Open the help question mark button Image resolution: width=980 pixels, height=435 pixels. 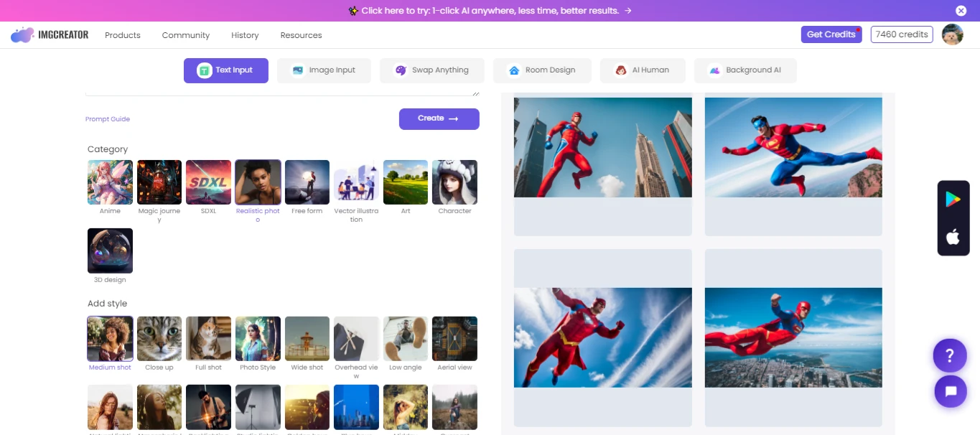949,355
